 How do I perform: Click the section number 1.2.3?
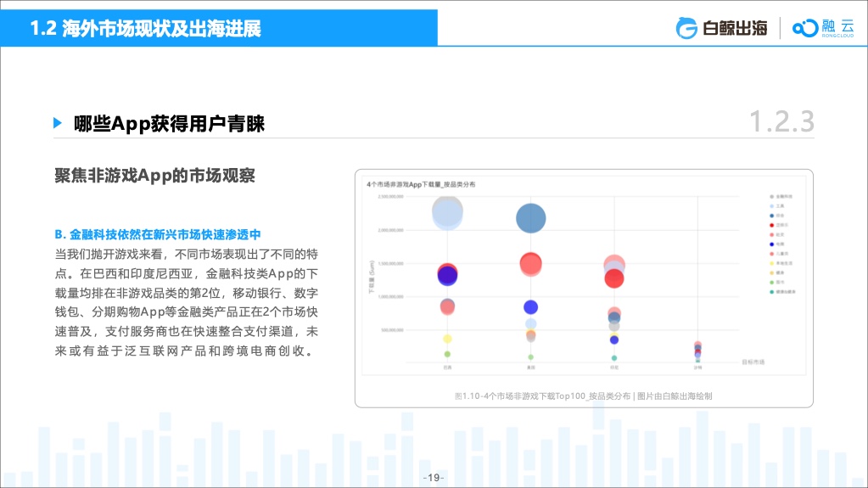coord(781,121)
